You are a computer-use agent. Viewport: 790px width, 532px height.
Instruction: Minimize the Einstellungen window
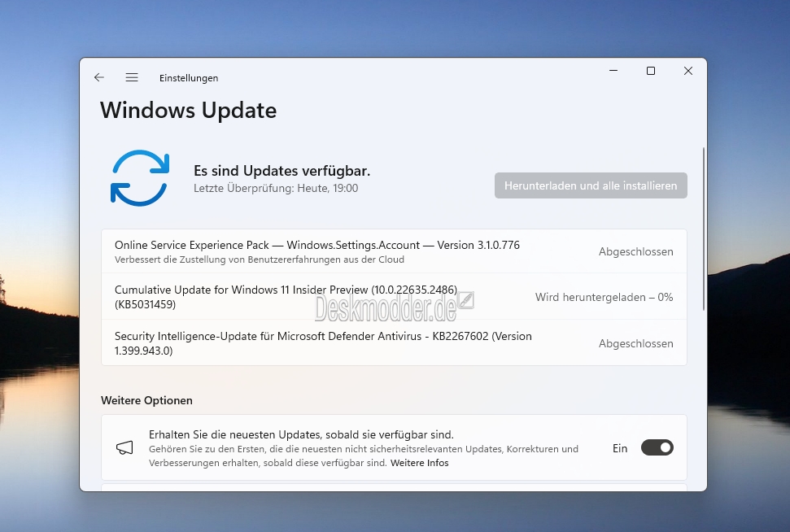tap(613, 71)
